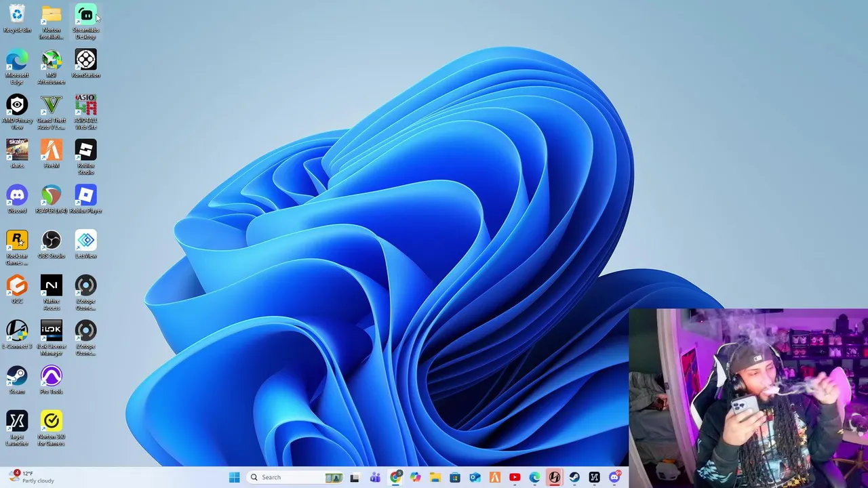The image size is (868, 488).
Task: Select the OBS Studio desktop shortcut
Action: click(x=52, y=245)
